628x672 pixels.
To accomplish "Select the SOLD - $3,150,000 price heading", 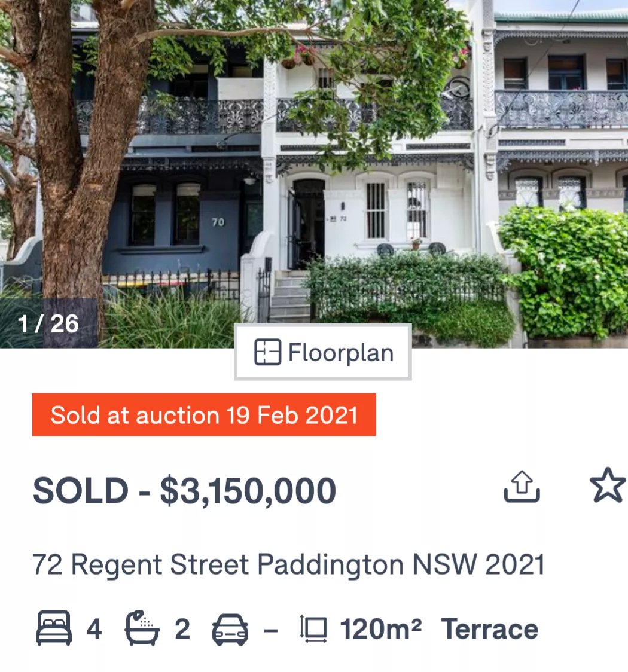I will click(x=184, y=491).
